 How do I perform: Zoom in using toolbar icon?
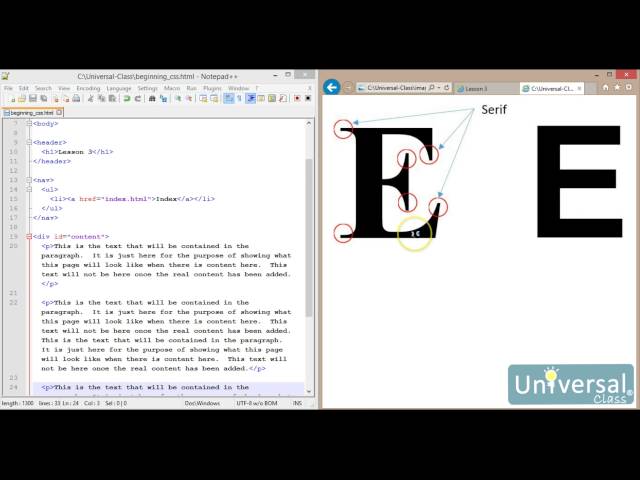(x=178, y=98)
